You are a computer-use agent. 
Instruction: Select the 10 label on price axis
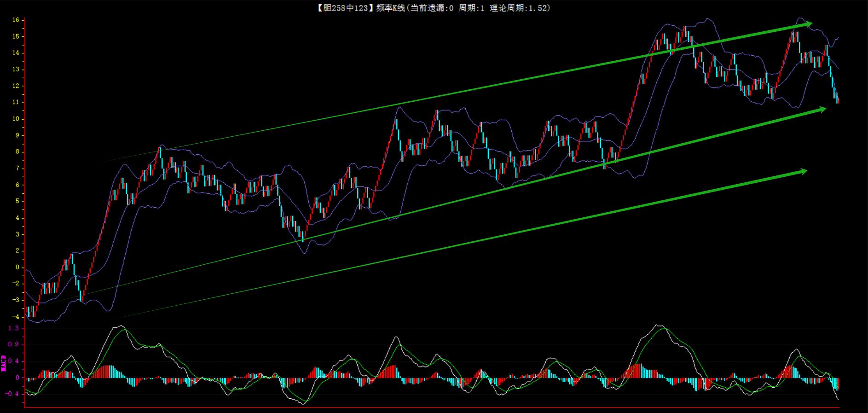tap(16, 119)
